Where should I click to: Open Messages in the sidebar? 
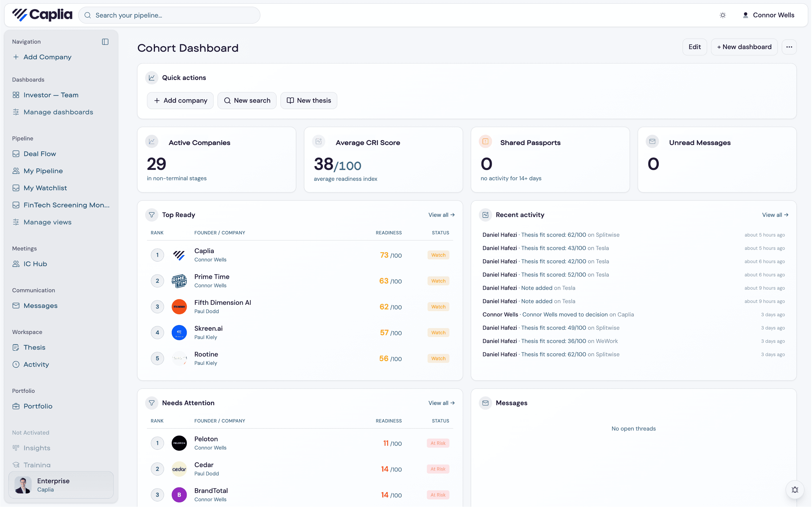35,305
